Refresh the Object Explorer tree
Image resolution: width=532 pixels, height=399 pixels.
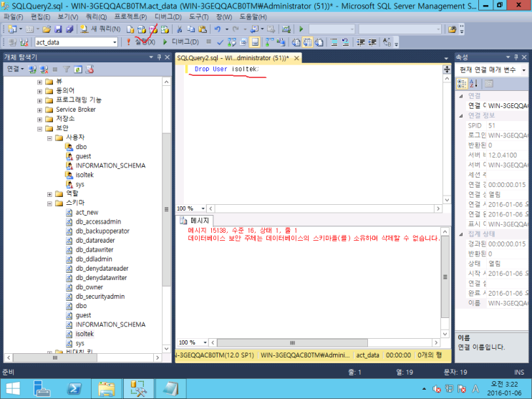(78, 69)
